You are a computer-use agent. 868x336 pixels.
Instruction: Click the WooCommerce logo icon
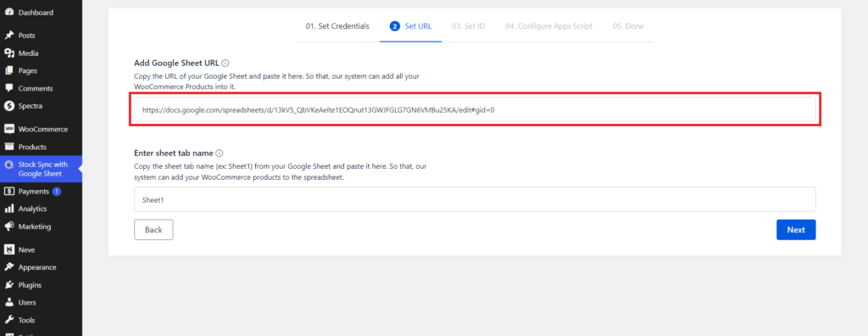[x=8, y=129]
